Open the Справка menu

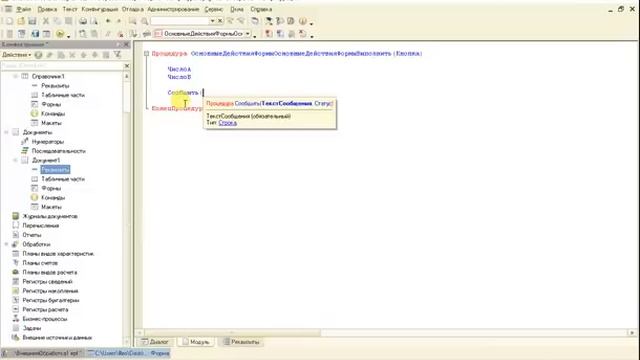pos(261,9)
